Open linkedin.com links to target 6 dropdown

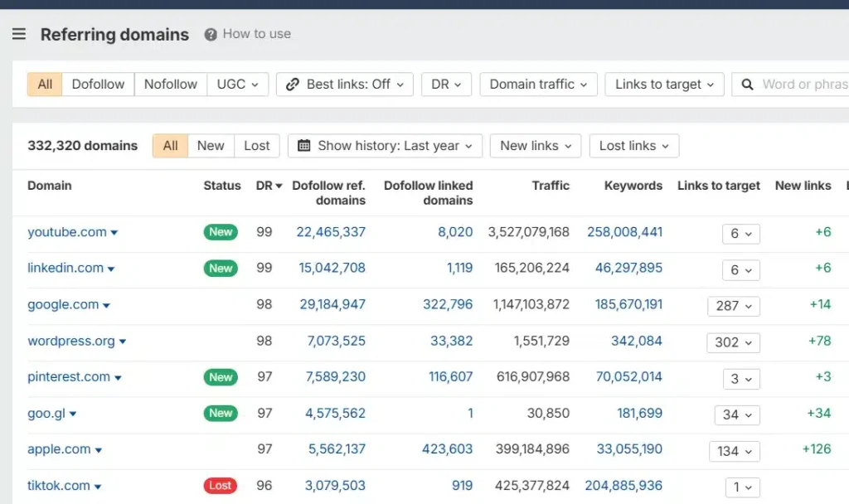(x=740, y=269)
